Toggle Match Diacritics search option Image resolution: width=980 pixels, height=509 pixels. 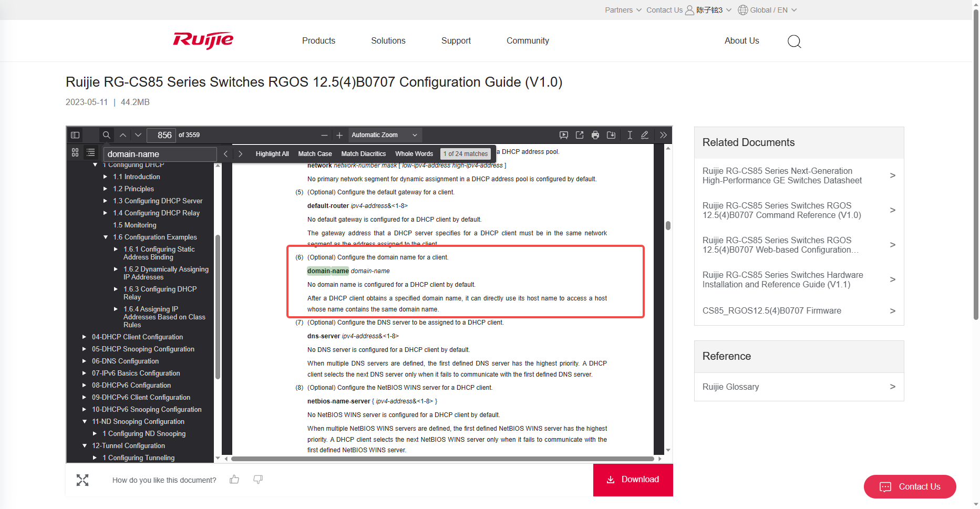pyautogui.click(x=364, y=154)
